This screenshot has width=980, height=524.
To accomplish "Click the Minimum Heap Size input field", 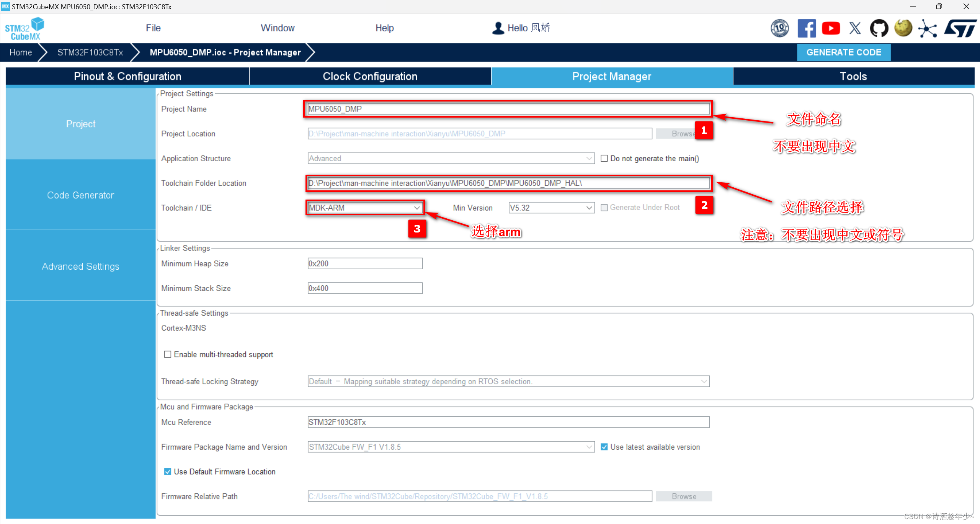I will tap(364, 264).
